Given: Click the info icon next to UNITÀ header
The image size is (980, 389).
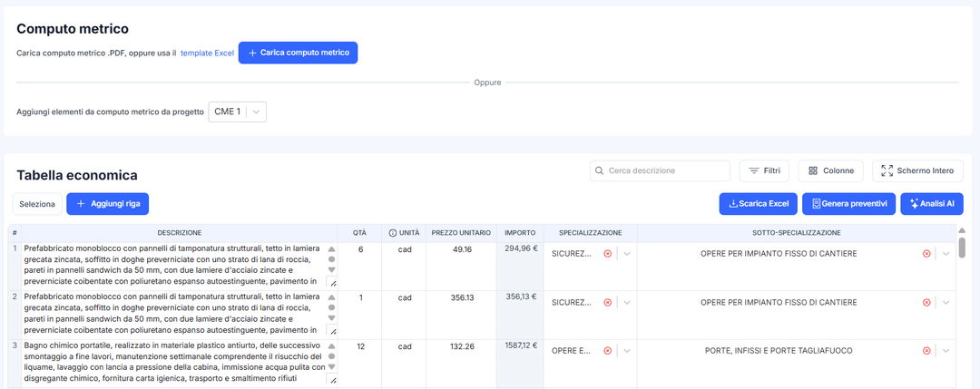Looking at the screenshot, I should (392, 233).
